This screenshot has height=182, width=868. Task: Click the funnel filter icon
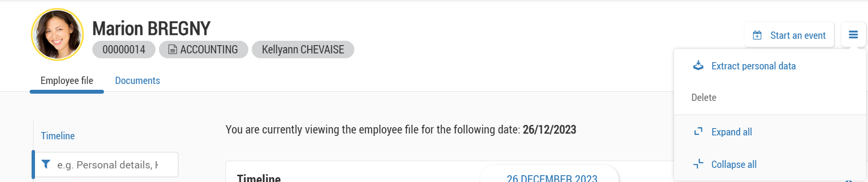tap(46, 165)
